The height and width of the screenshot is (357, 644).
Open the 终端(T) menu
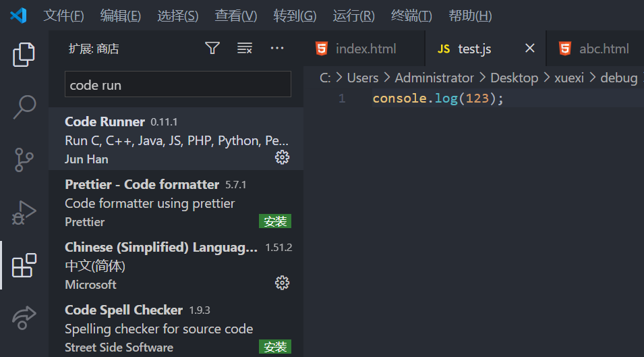[x=411, y=16]
